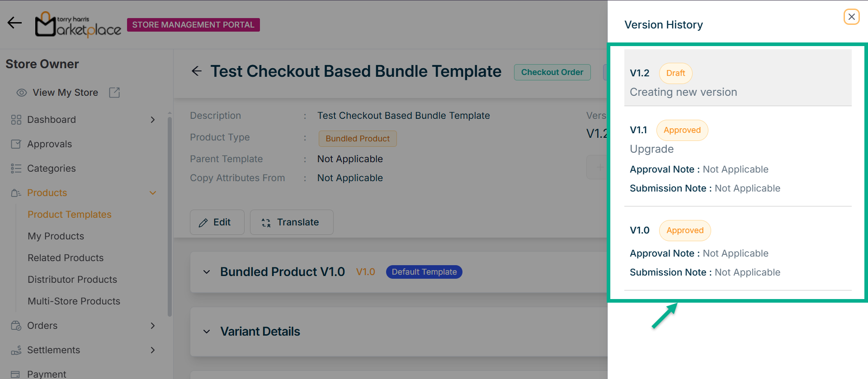Collapse the Bundled Product V1.0 section

click(x=207, y=272)
